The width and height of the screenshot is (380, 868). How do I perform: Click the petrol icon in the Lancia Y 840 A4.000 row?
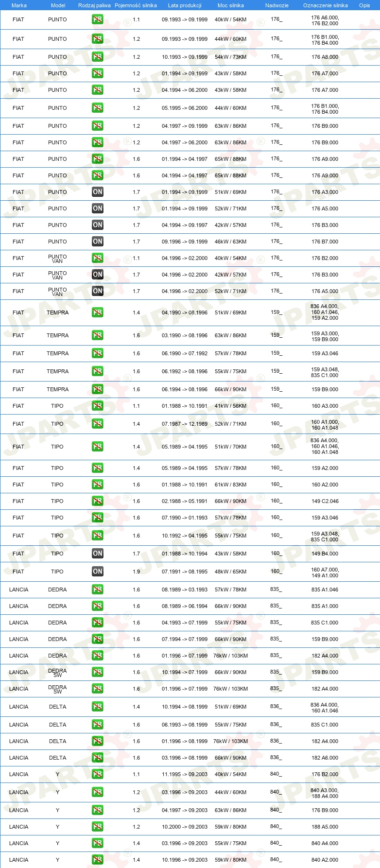coord(98,843)
